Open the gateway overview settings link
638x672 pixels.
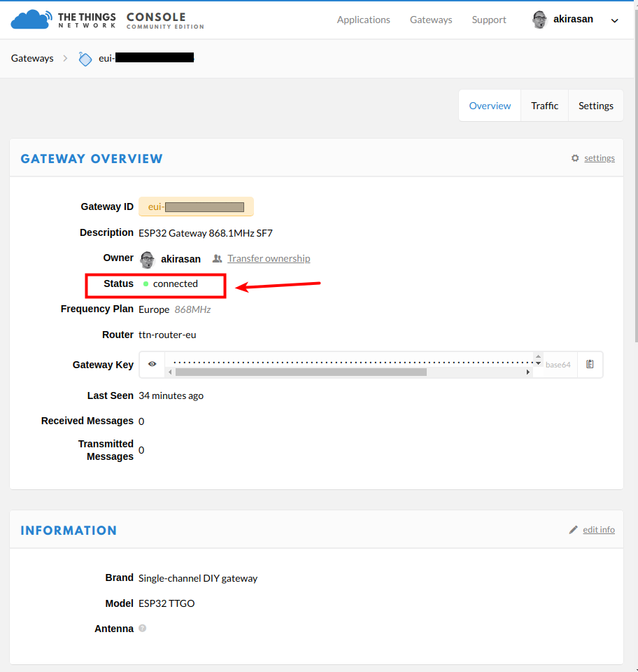[x=600, y=158]
